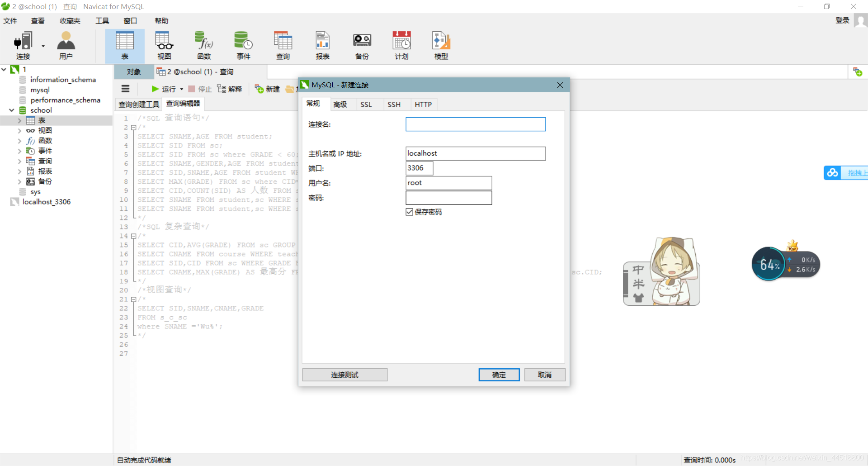Image resolution: width=868 pixels, height=466 pixels.
Task: Click the 新建 (New) query icon
Action: pyautogui.click(x=259, y=89)
